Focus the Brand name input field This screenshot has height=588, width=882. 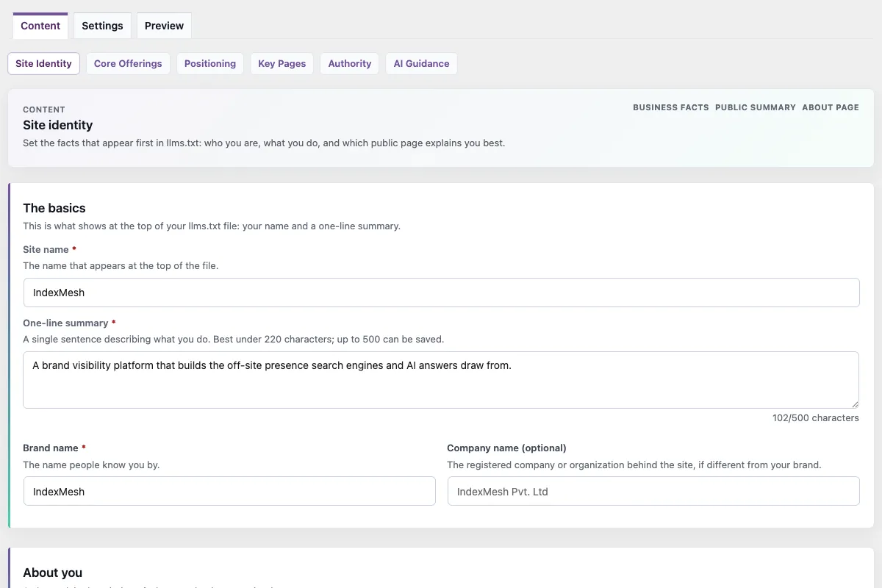click(229, 491)
